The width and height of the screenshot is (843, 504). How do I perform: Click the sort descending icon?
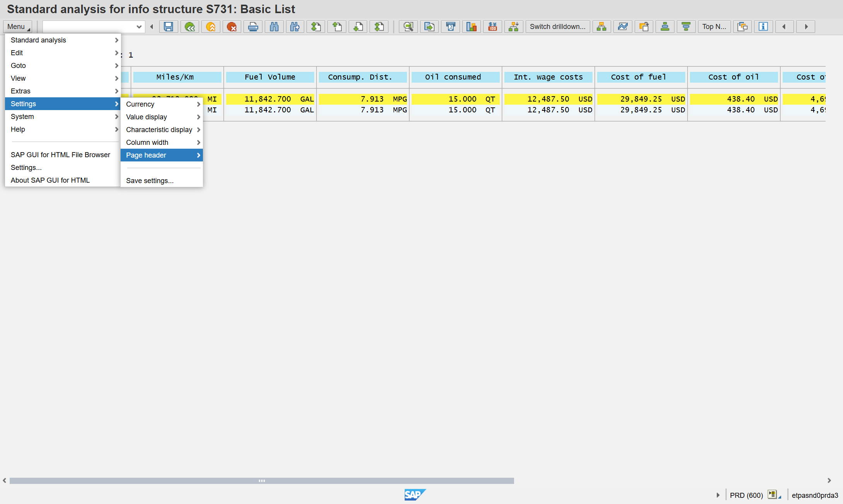click(686, 27)
